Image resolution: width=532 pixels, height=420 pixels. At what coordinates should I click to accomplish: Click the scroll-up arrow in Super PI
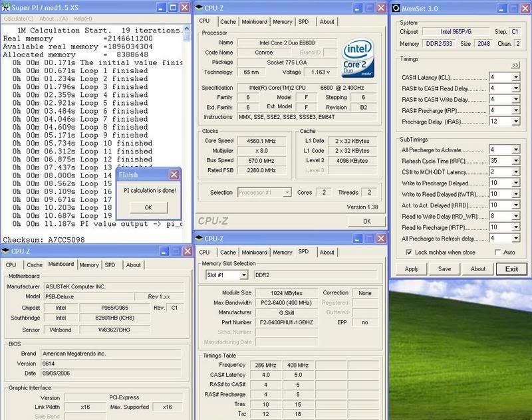coord(187,29)
